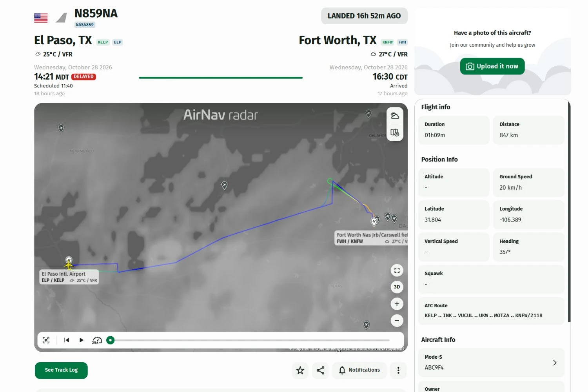Click the US flag icon

click(x=41, y=18)
